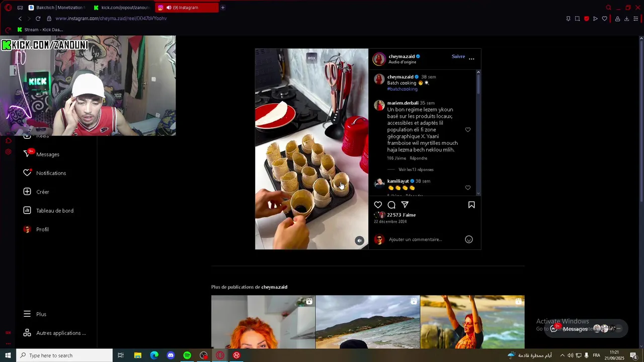Select the "(9) Instagram" browser tab
This screenshot has width=644, height=362.
[186, 8]
